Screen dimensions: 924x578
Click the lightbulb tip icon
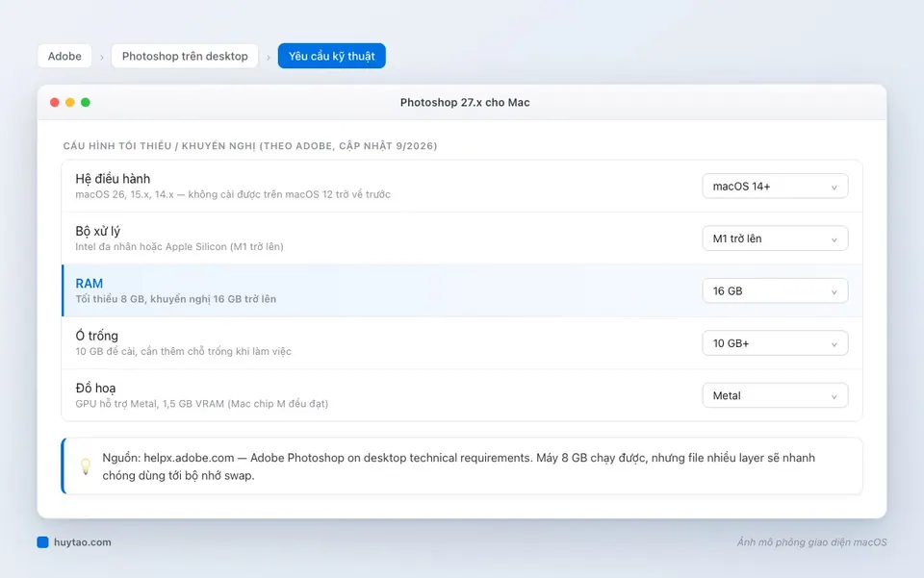click(x=86, y=466)
